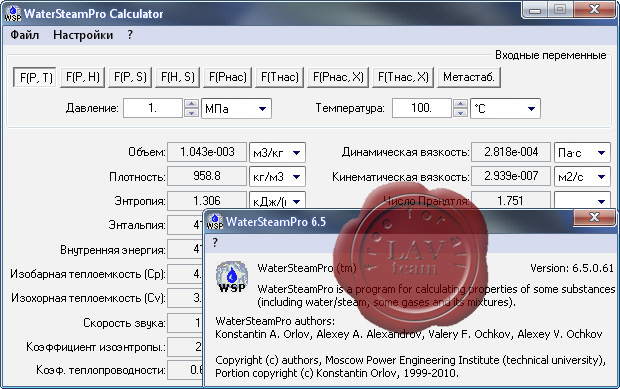This screenshot has height=389, width=620.
Task: Click the Входные переменные group label
Action: click(x=550, y=55)
